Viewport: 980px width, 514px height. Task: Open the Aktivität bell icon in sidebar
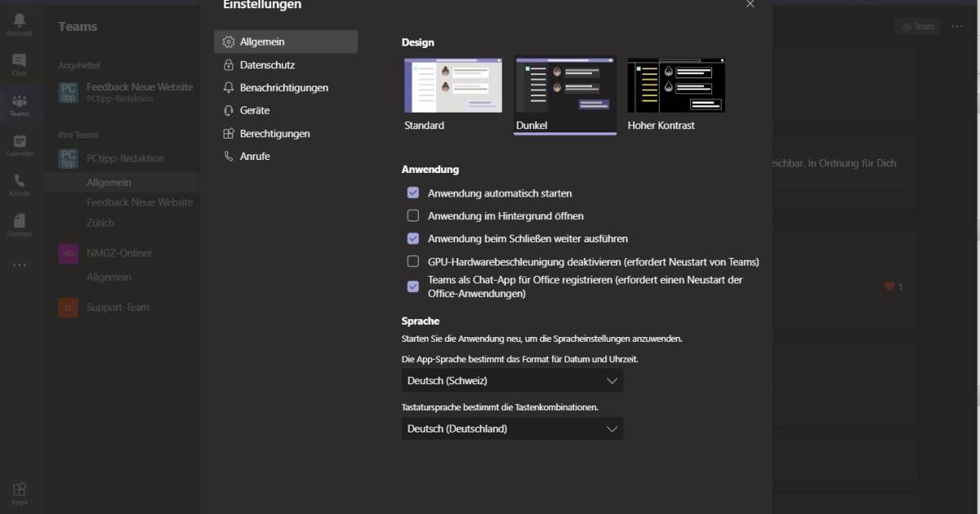20,20
